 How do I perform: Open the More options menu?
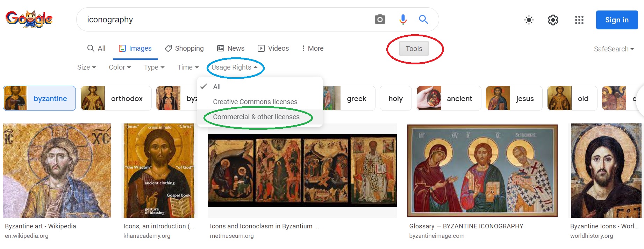click(x=313, y=48)
